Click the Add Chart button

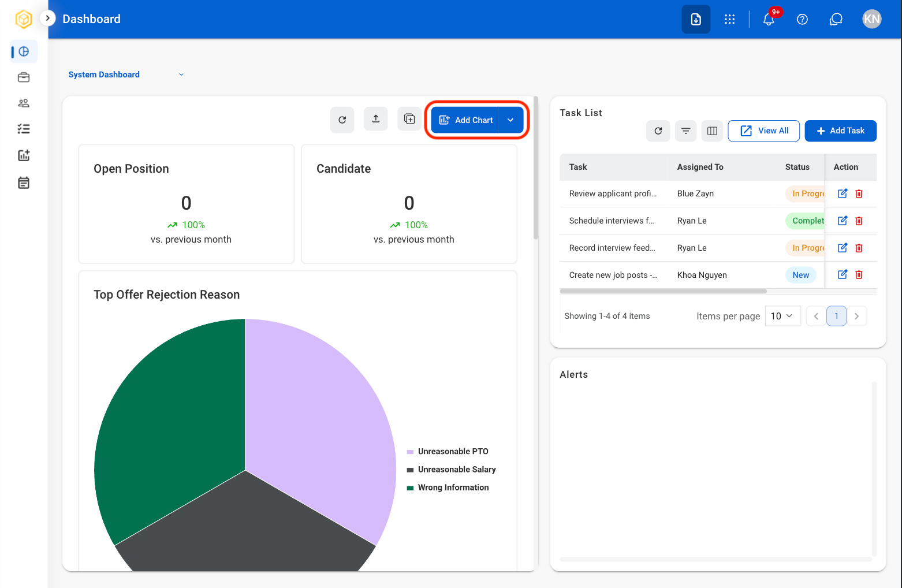465,120
